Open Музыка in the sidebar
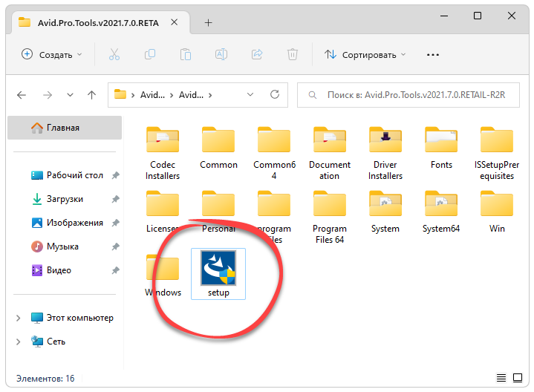The height and width of the screenshot is (392, 534). click(x=55, y=246)
